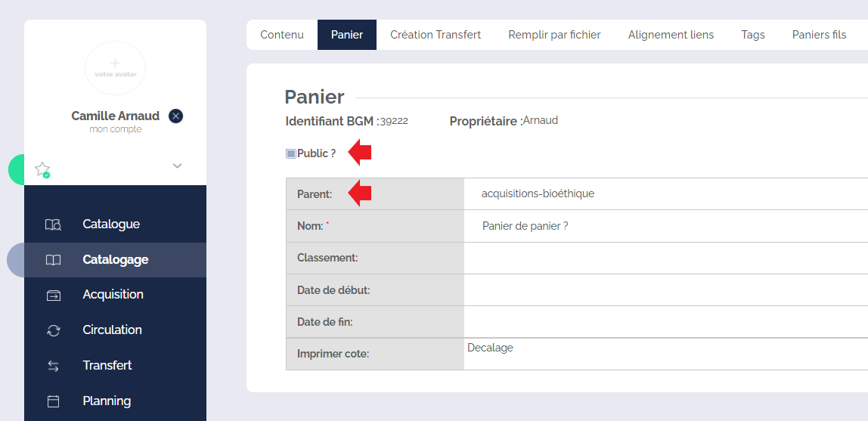Toggle the Public ? checkbox
The width and height of the screenshot is (868, 421).
(x=290, y=153)
